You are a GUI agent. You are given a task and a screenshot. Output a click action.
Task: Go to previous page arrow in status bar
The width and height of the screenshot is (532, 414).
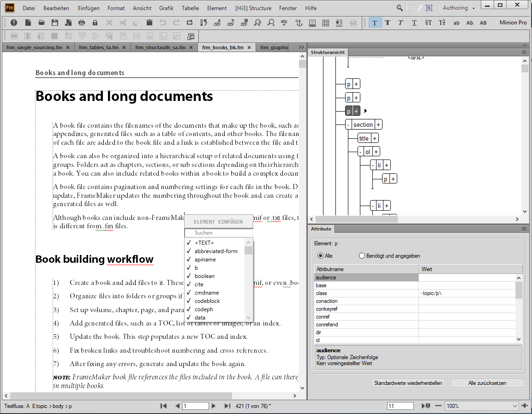[x=177, y=406]
